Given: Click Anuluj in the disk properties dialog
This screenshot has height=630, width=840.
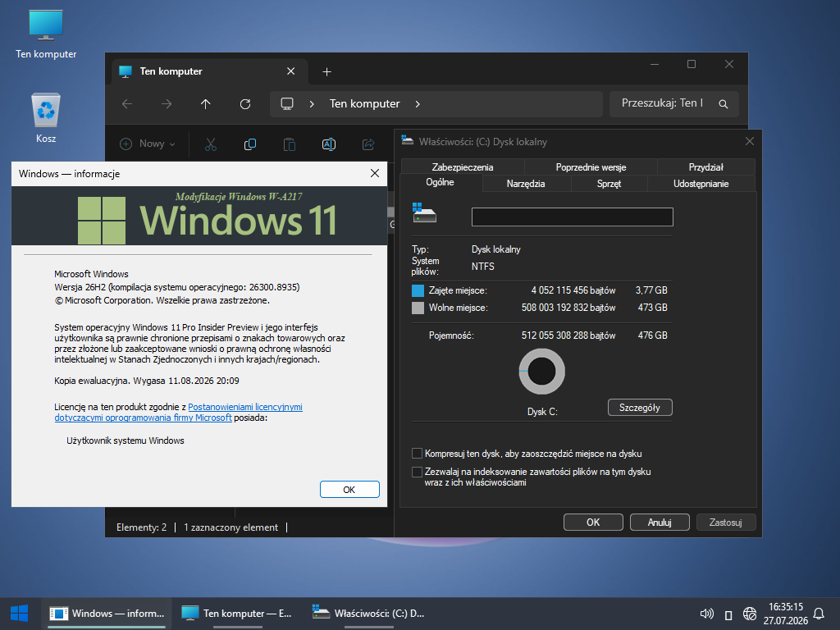Looking at the screenshot, I should pyautogui.click(x=660, y=523).
